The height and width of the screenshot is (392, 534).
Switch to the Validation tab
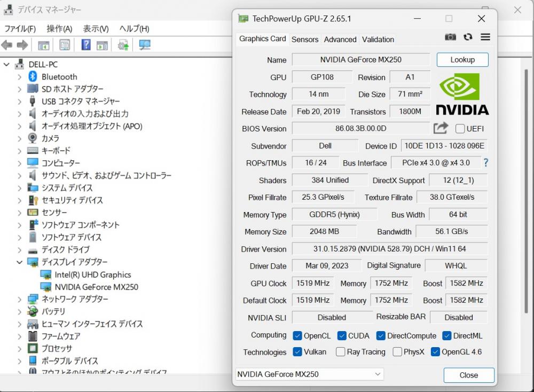[x=378, y=40]
